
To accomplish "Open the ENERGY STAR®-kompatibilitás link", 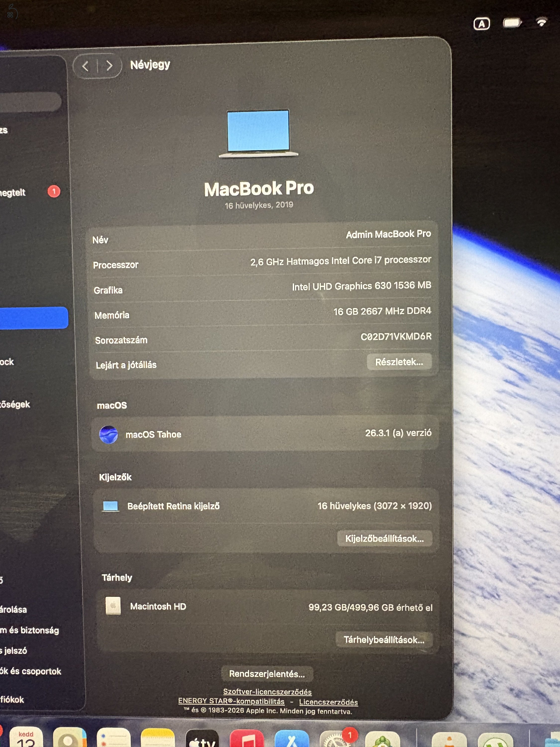I will [x=231, y=701].
